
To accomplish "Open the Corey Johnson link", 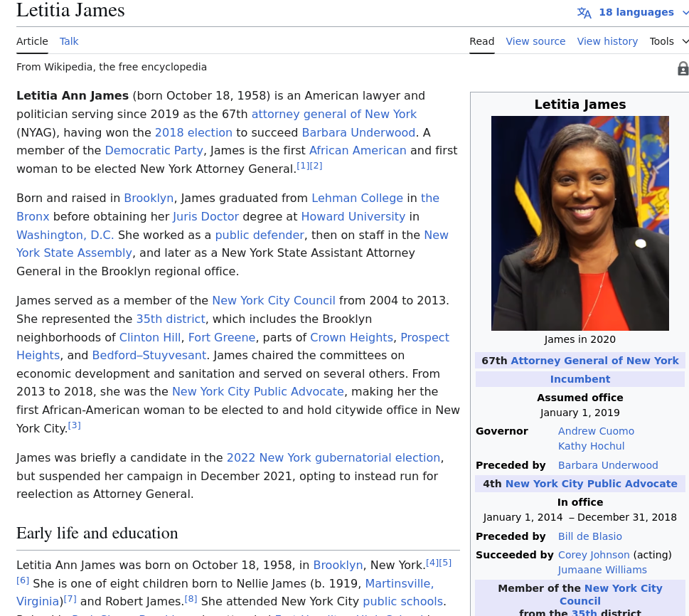I will [x=594, y=556].
